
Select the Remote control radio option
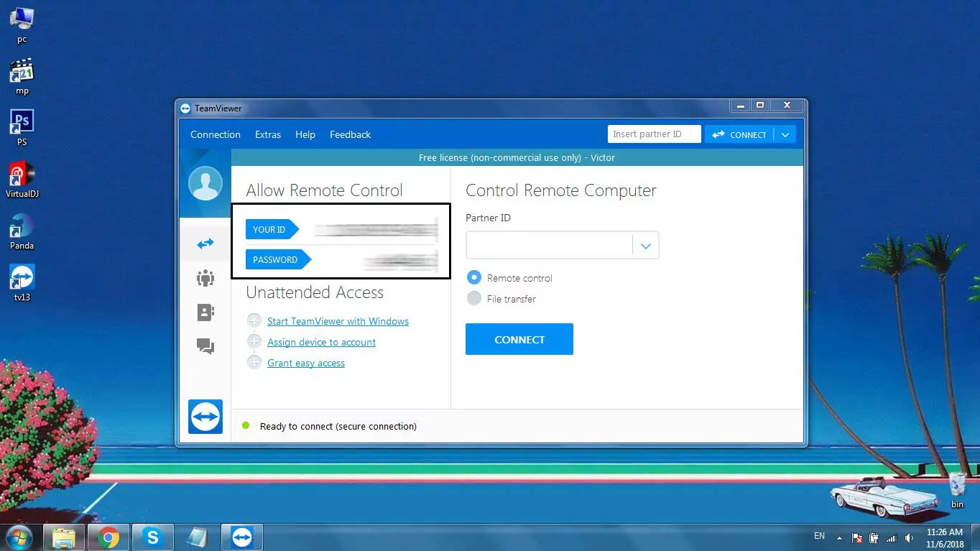point(473,277)
